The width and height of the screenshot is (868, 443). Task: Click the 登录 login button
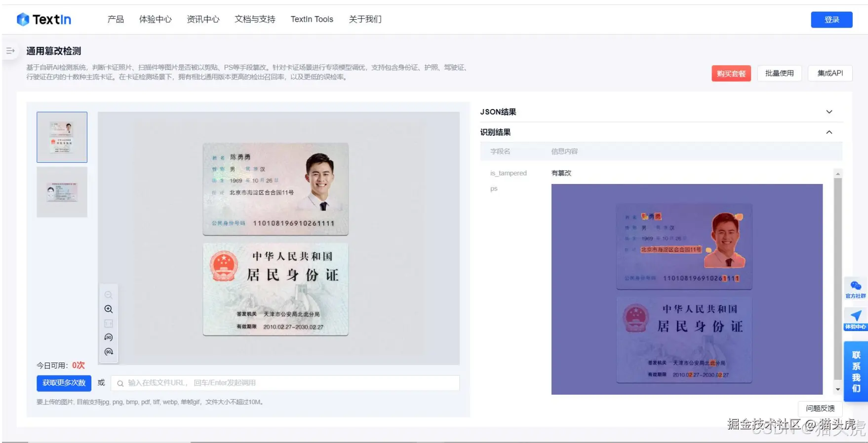coord(831,20)
